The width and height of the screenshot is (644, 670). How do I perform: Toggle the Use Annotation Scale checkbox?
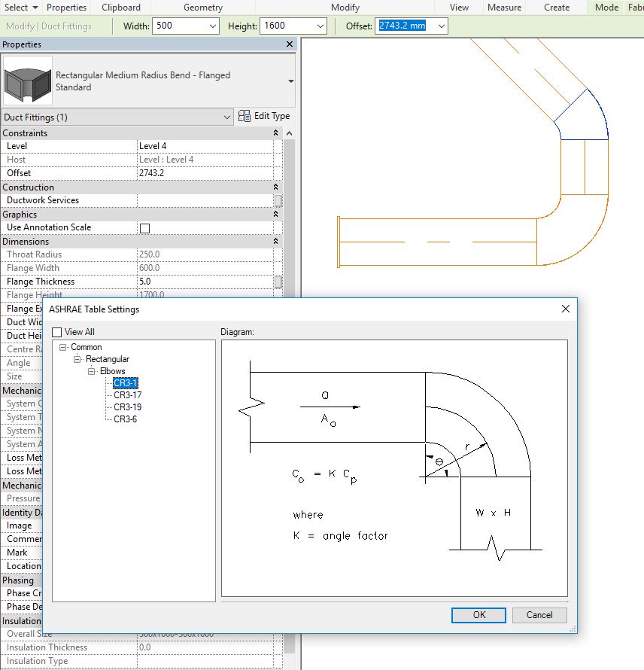(x=144, y=228)
